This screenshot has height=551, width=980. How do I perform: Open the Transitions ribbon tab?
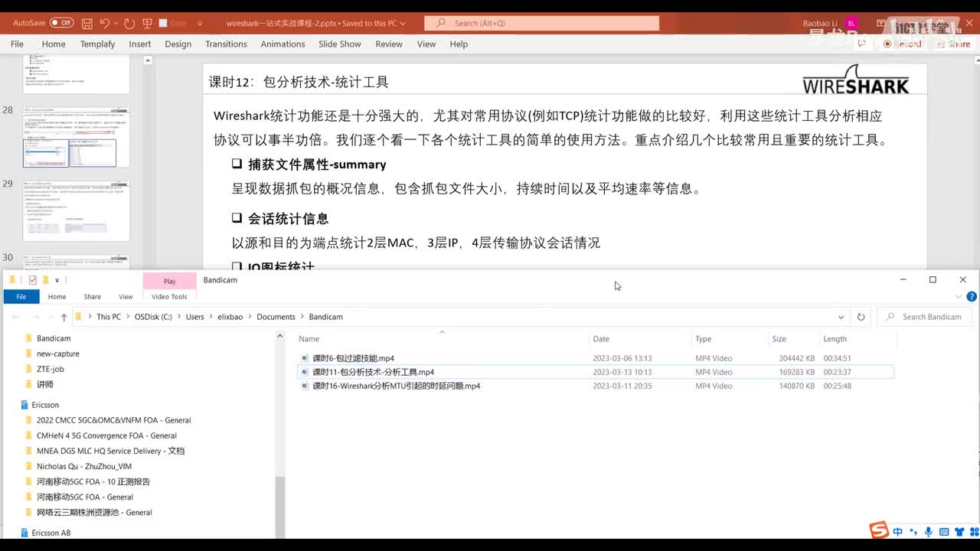pyautogui.click(x=226, y=44)
